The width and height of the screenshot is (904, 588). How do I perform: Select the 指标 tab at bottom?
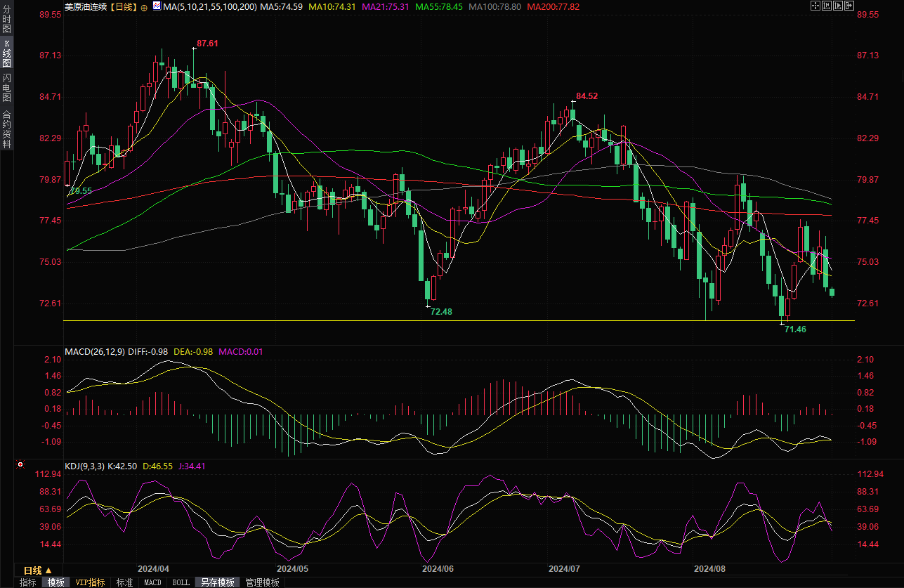tap(27, 582)
